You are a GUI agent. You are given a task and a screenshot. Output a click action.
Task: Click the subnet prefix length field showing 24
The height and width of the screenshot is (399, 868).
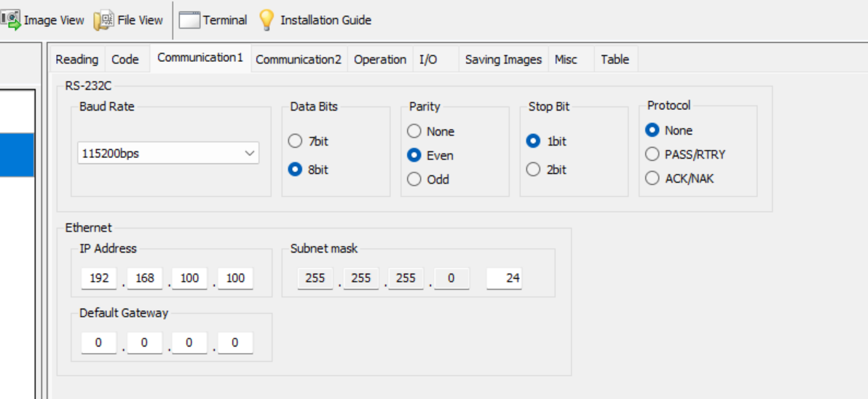504,278
